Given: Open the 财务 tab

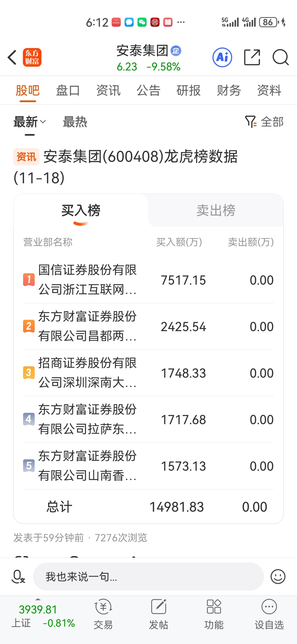Looking at the screenshot, I should 229,91.
